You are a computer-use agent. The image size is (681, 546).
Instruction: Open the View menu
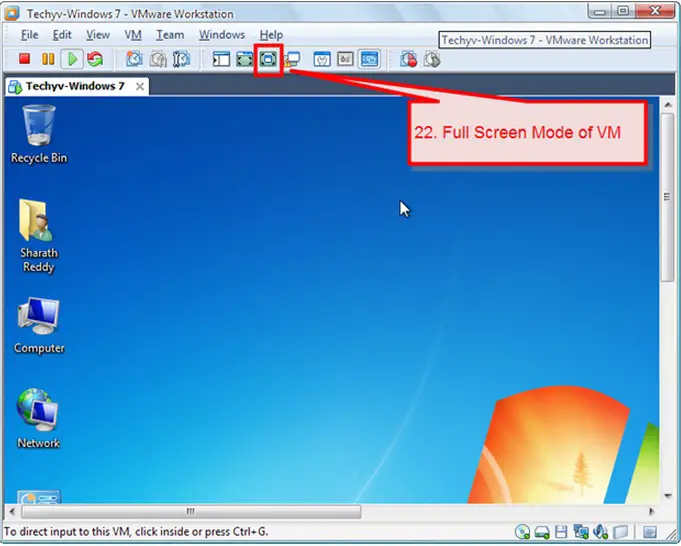(98, 35)
